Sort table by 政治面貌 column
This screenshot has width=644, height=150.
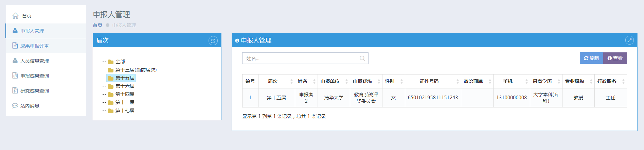click(477, 81)
